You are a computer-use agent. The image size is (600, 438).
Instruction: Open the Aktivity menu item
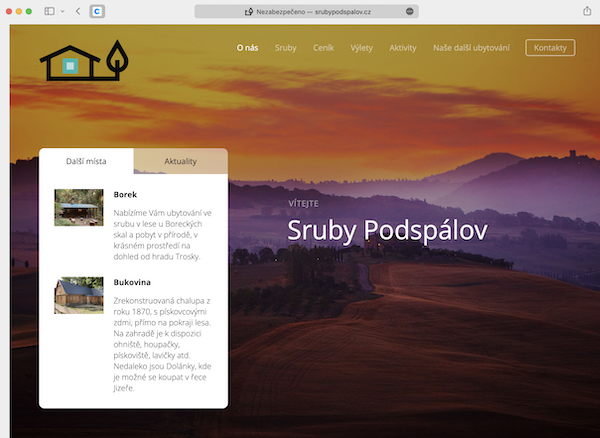(x=403, y=48)
